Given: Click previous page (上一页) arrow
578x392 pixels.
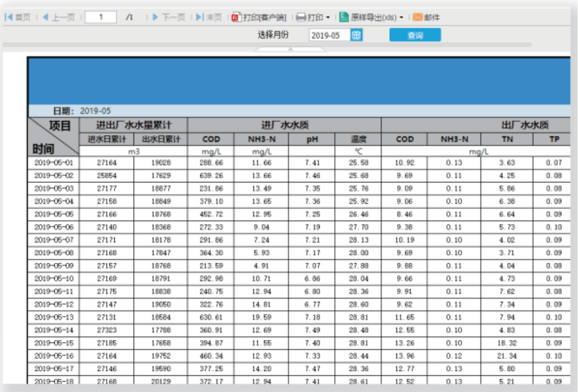Looking at the screenshot, I should (46, 17).
